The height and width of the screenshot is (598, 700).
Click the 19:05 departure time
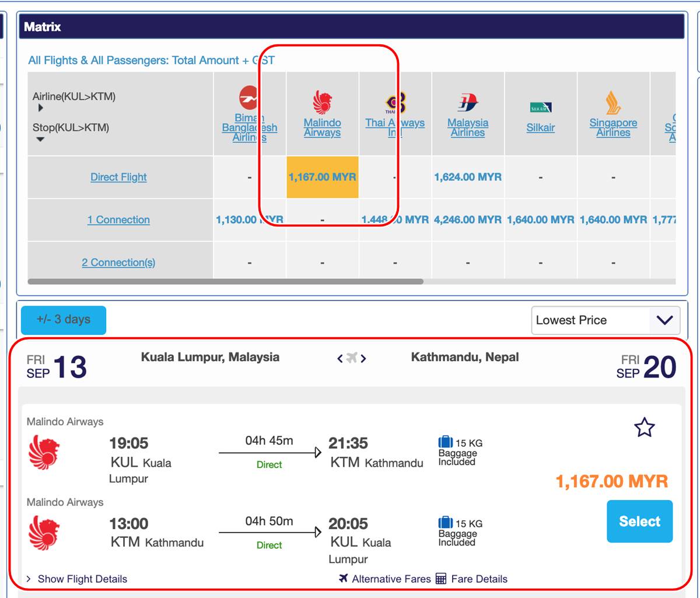[129, 443]
